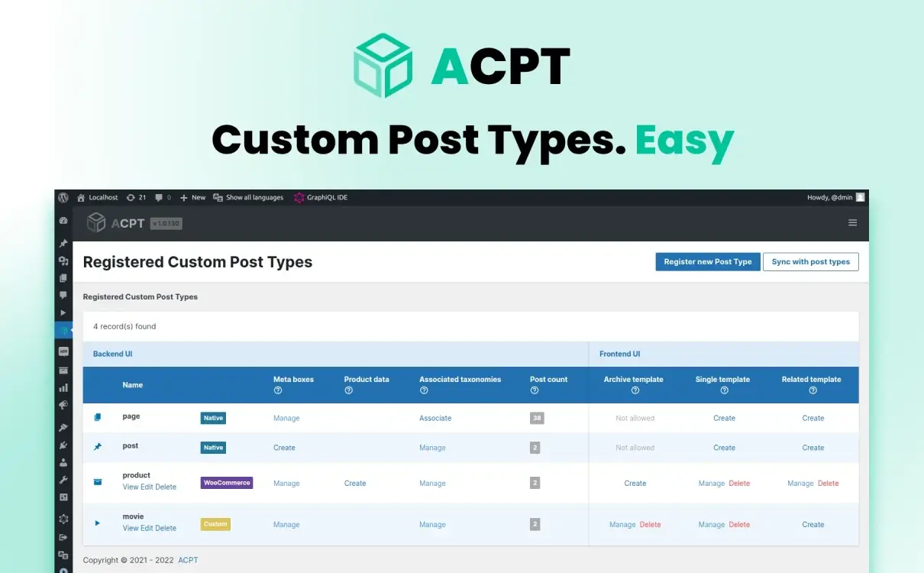
Task: Click the Associated taxonomies help icon
Action: 423,390
